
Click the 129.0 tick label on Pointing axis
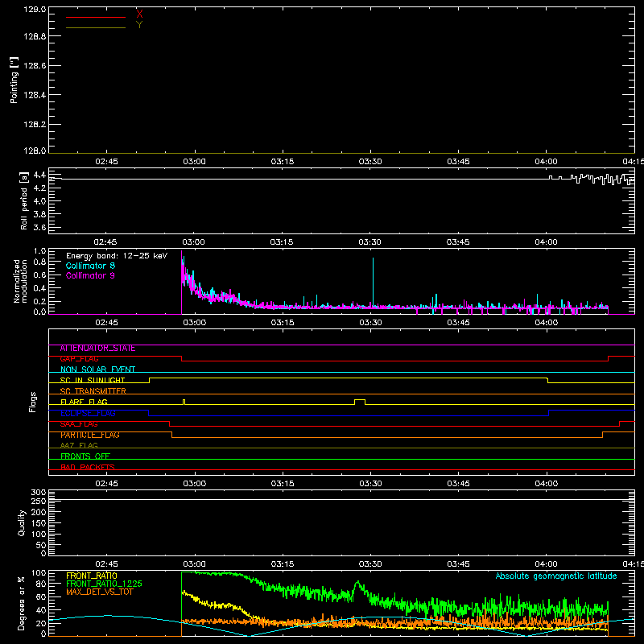click(x=35, y=10)
